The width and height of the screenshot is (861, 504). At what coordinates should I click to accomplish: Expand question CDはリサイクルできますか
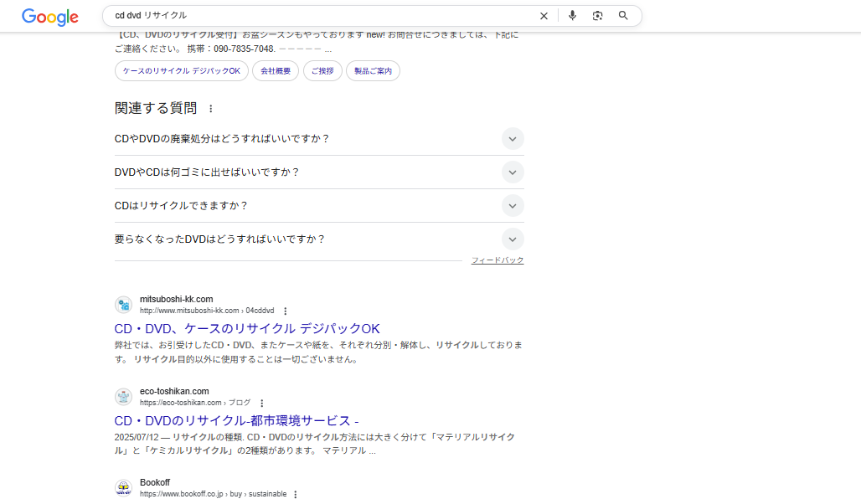tap(513, 206)
